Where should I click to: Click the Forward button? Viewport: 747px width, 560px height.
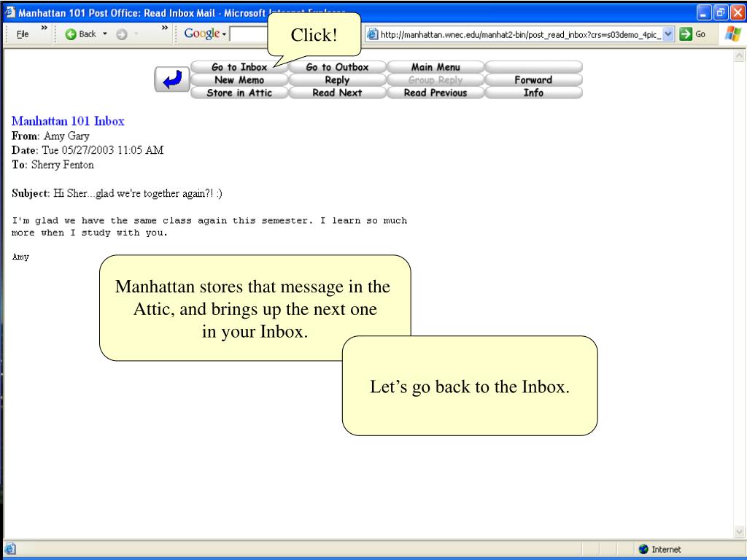click(x=533, y=80)
